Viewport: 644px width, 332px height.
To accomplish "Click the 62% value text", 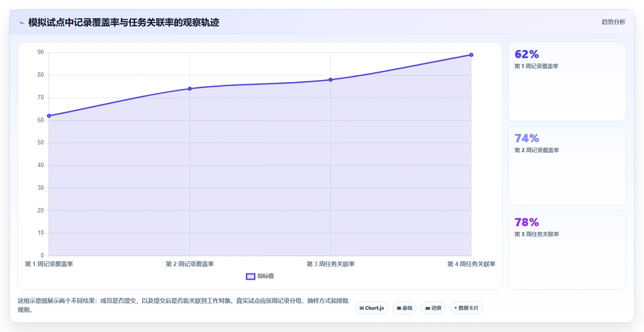I will coord(526,54).
